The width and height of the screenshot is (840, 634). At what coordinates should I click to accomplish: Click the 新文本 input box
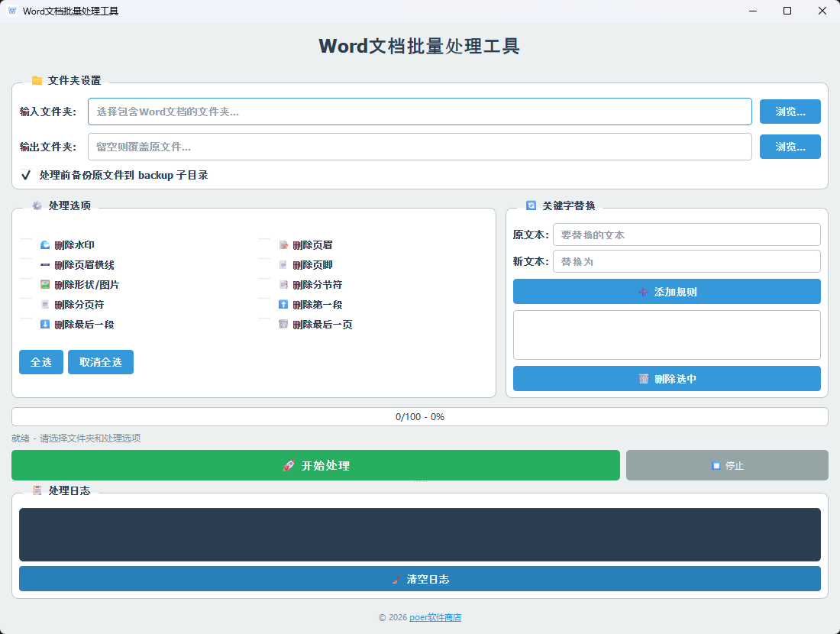point(687,261)
